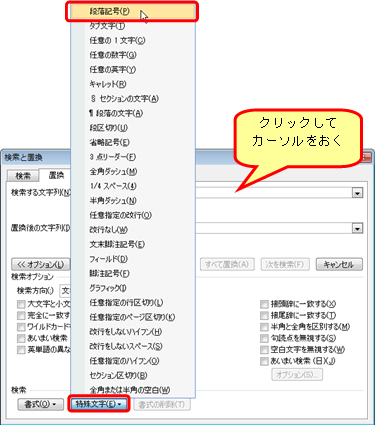Choose 文末脚注記号(E) menu entry

click(x=132, y=244)
